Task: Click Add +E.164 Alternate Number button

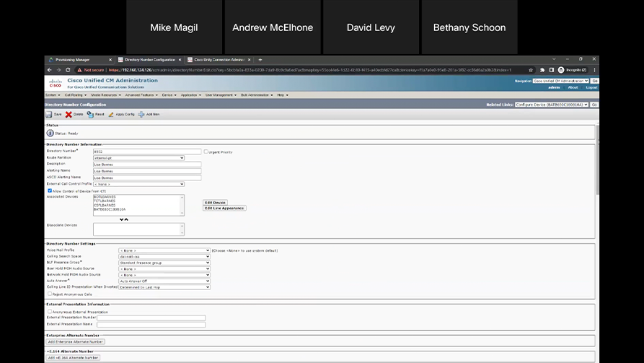Action: tap(73, 358)
